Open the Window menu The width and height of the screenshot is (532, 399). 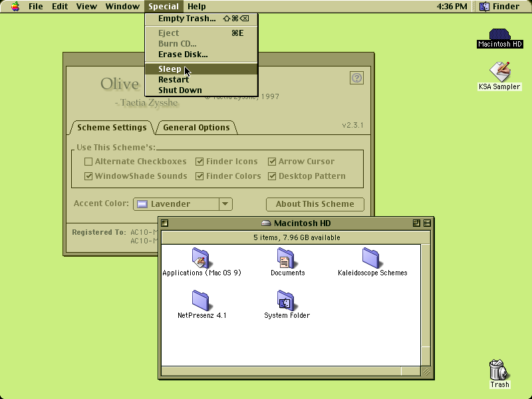tap(122, 7)
